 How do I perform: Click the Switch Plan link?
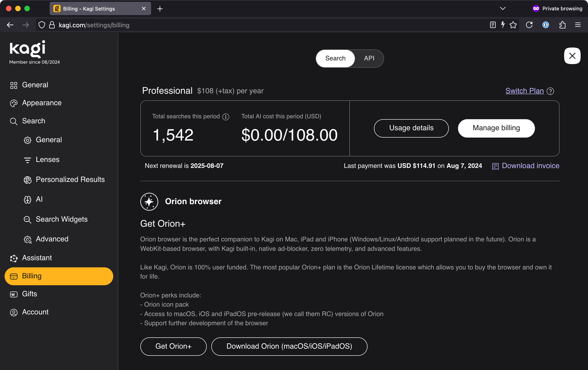[x=524, y=91]
